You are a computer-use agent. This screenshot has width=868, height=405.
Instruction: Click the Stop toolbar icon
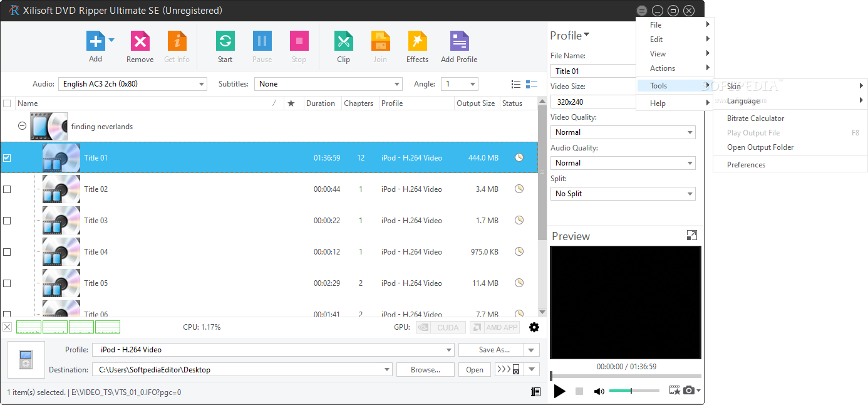[299, 41]
